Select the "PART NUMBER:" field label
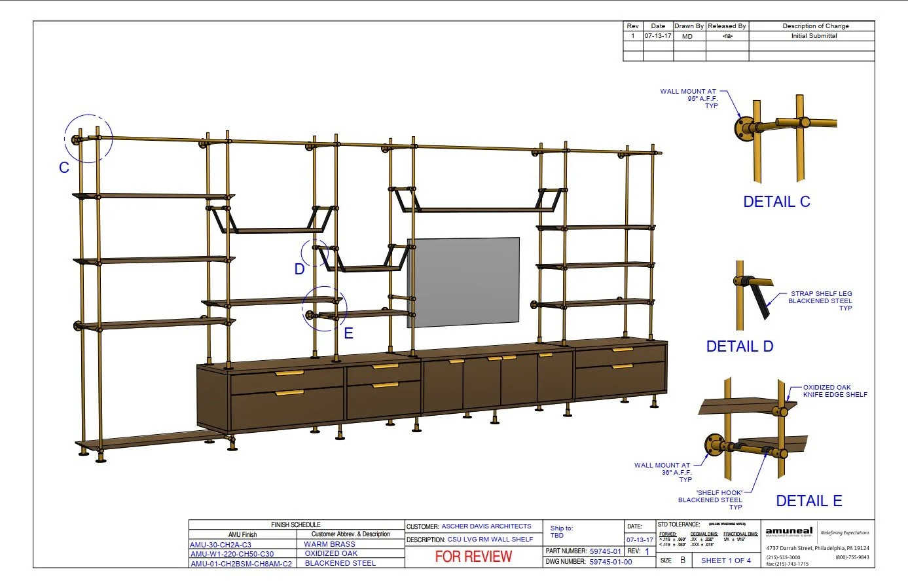Viewport: 908px width, 588px height. coord(566,551)
